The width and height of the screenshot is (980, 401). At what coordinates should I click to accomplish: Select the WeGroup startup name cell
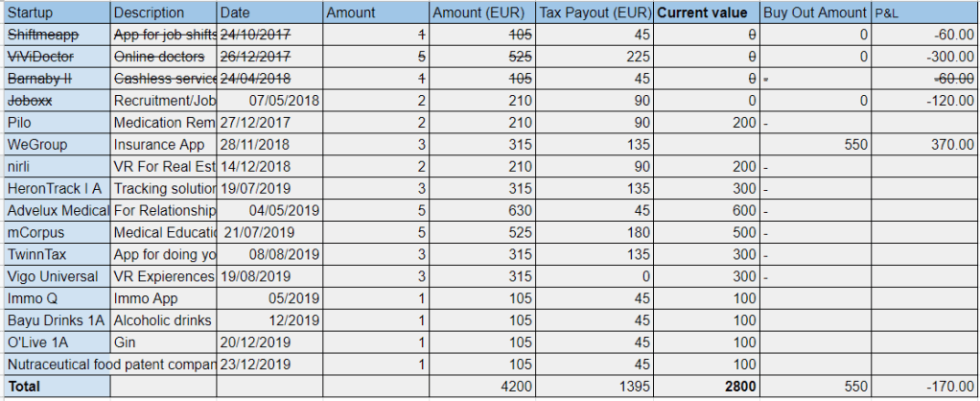[57, 144]
